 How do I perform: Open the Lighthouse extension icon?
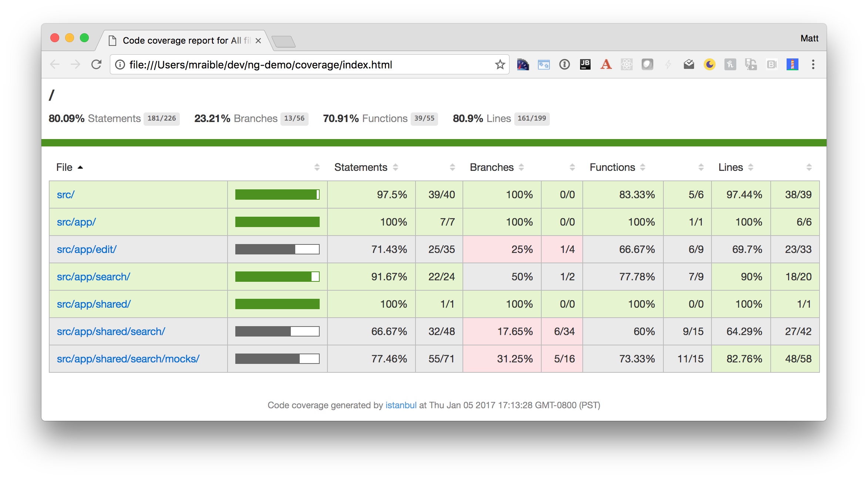click(792, 65)
